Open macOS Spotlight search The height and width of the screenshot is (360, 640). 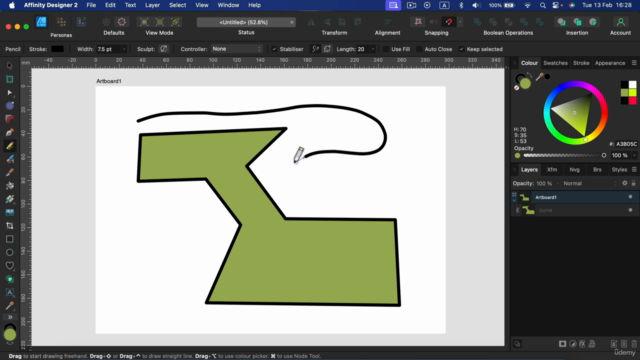542,5
